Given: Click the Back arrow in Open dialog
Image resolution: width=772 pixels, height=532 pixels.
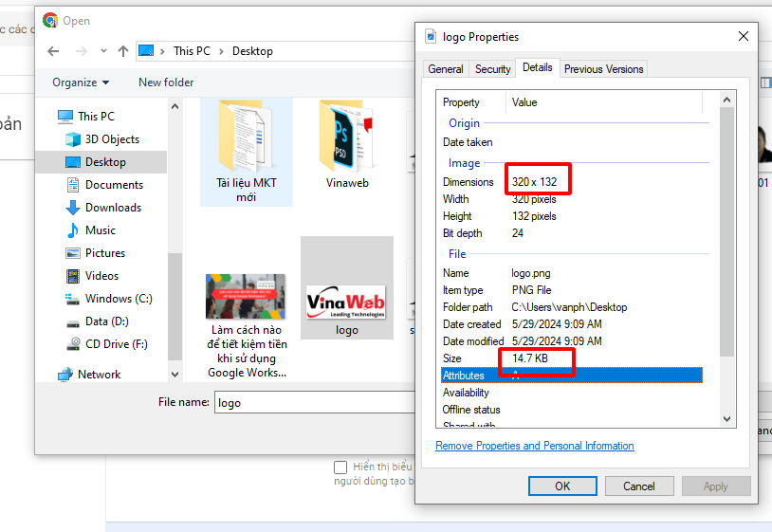Looking at the screenshot, I should (x=53, y=51).
